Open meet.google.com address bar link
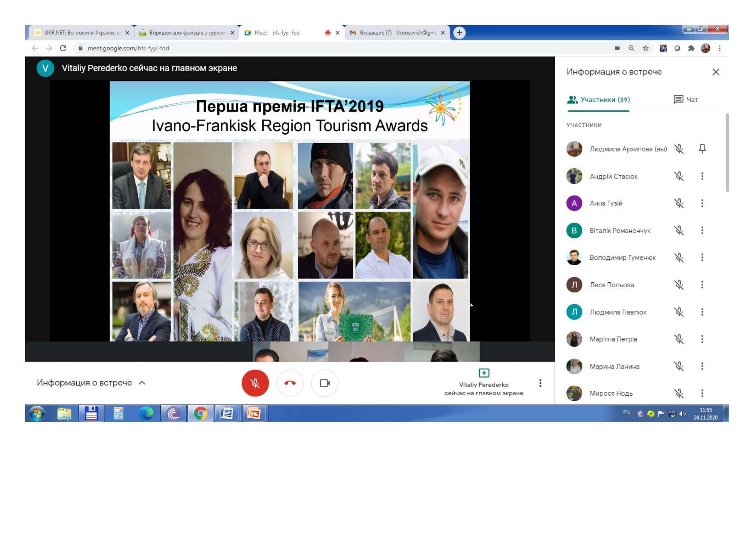The image size is (756, 535). coord(128,48)
